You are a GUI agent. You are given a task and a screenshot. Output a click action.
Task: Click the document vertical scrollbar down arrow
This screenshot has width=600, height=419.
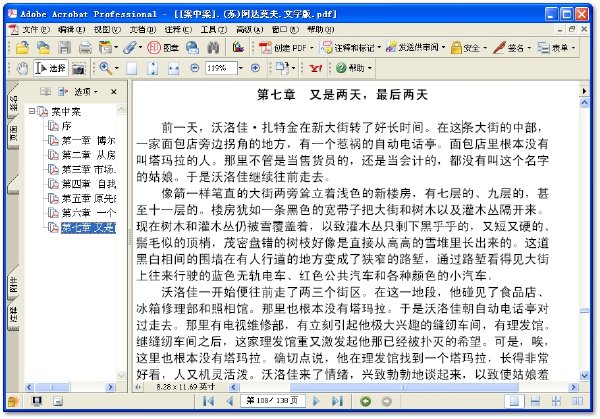pos(584,375)
